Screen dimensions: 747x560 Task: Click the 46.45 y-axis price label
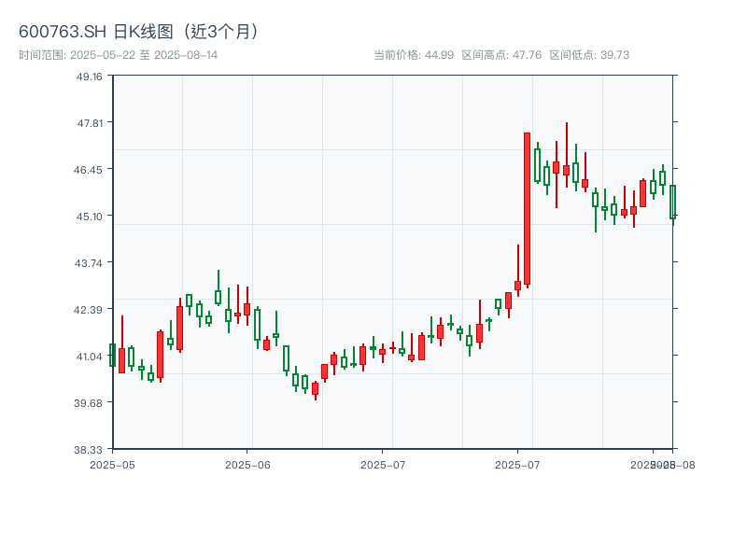point(90,169)
